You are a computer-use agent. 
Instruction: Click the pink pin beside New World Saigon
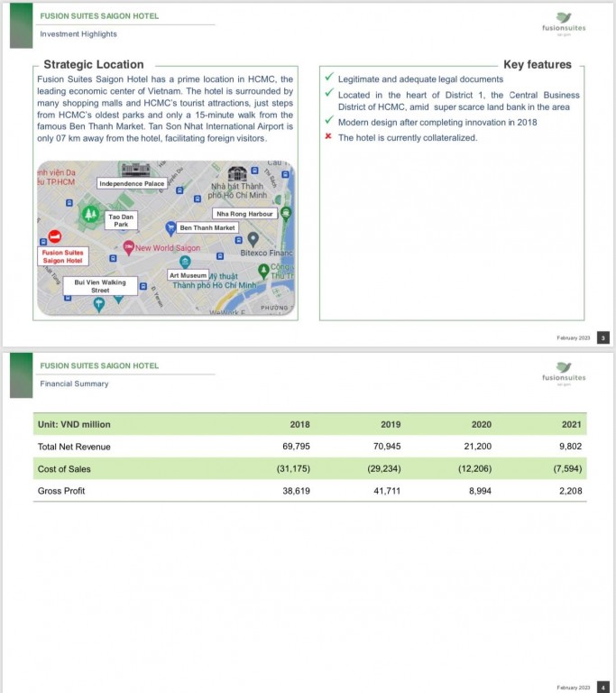point(129,248)
